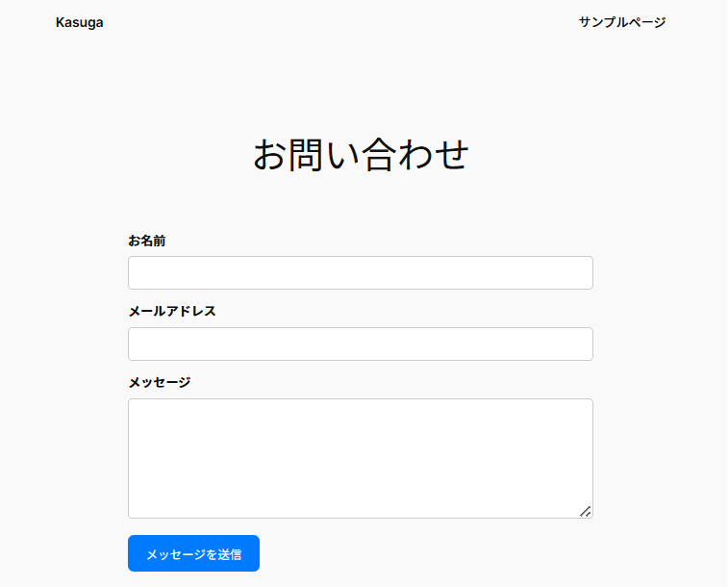This screenshot has width=728, height=587.
Task: Submit the contact form
Action: 193,553
